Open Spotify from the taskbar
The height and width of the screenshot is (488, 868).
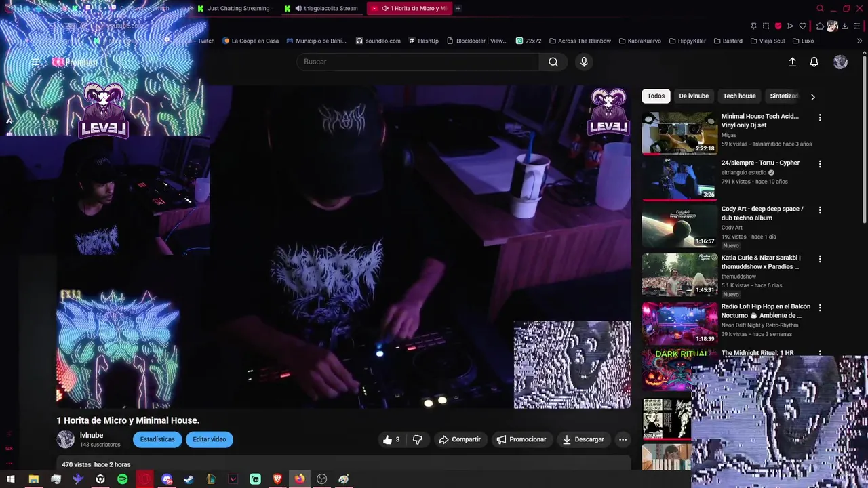(122, 479)
